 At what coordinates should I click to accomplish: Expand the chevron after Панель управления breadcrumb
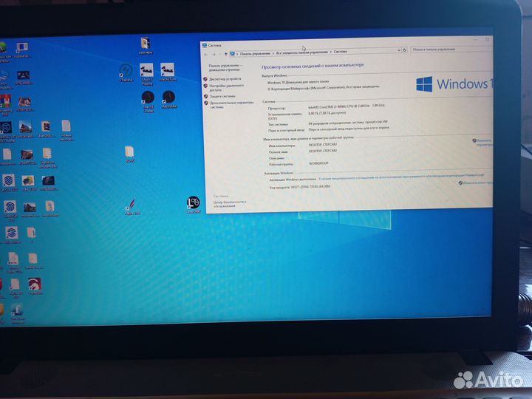click(273, 53)
